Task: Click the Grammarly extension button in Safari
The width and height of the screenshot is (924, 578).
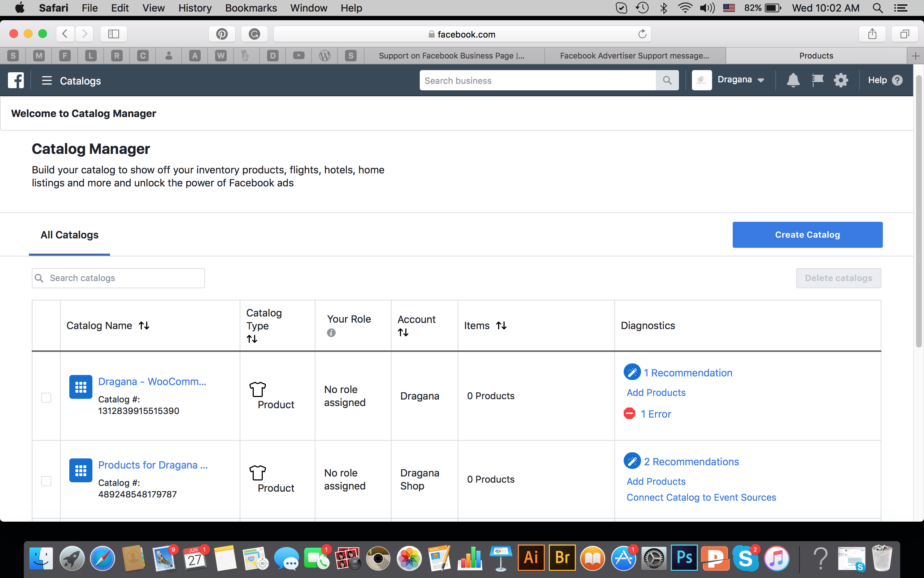Action: (254, 34)
